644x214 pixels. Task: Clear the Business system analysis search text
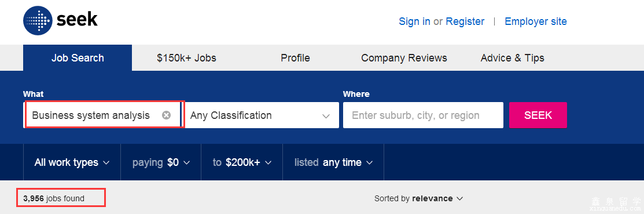click(166, 115)
